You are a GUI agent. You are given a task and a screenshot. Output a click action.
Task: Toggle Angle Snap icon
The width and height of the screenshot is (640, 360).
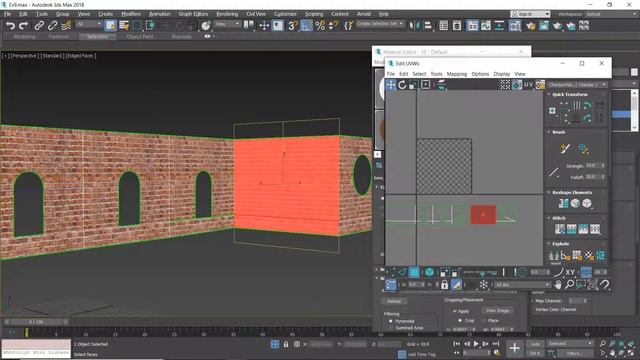click(x=306, y=26)
